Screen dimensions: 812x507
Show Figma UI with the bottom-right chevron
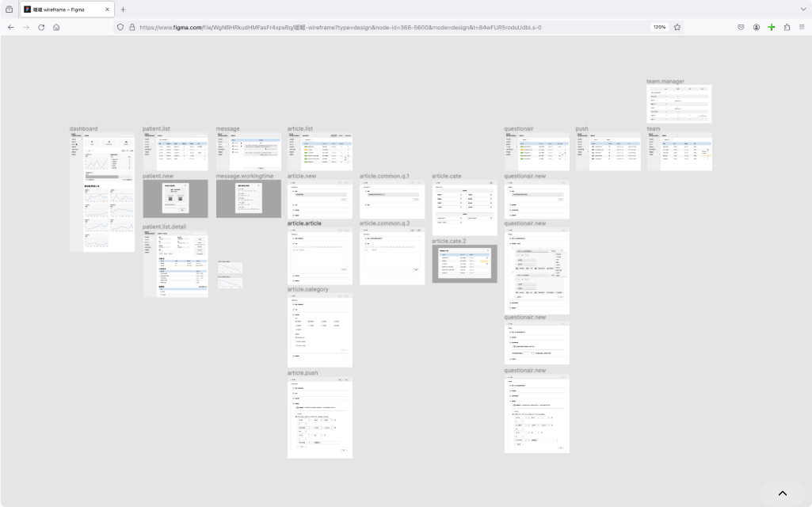click(x=783, y=494)
